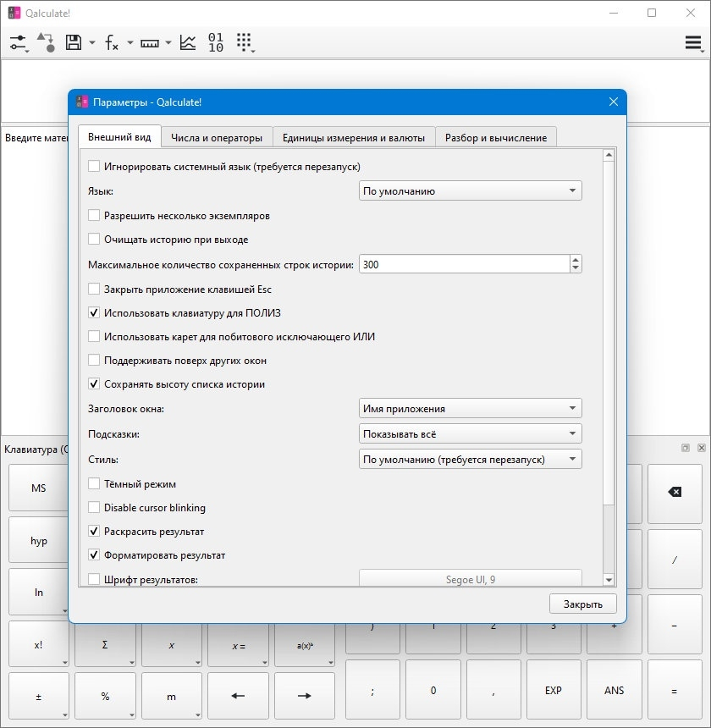
Task: Uncheck Раскрасить результат
Action: click(x=94, y=531)
